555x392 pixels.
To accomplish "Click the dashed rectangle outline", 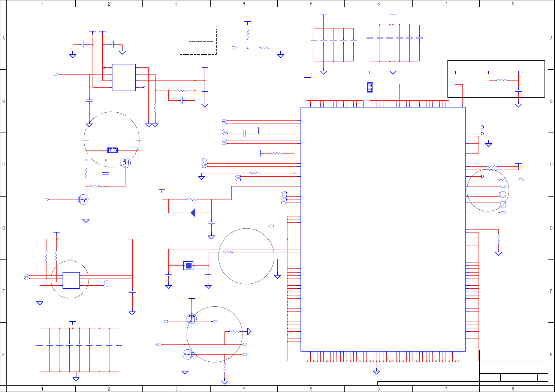I will click(x=198, y=42).
